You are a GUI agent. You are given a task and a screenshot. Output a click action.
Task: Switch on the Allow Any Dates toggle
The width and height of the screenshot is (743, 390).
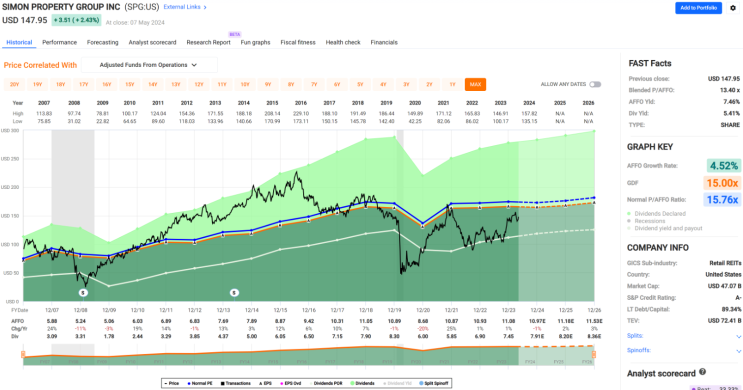(595, 84)
